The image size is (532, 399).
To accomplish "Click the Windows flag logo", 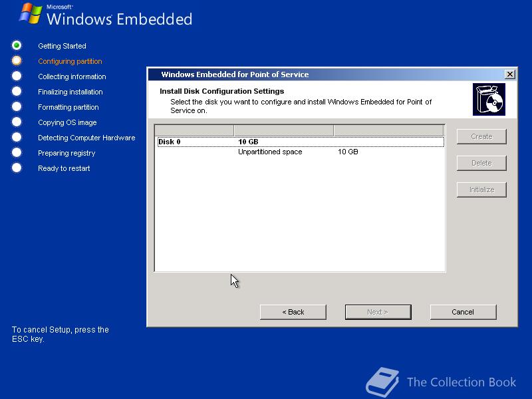I will click(31, 13).
